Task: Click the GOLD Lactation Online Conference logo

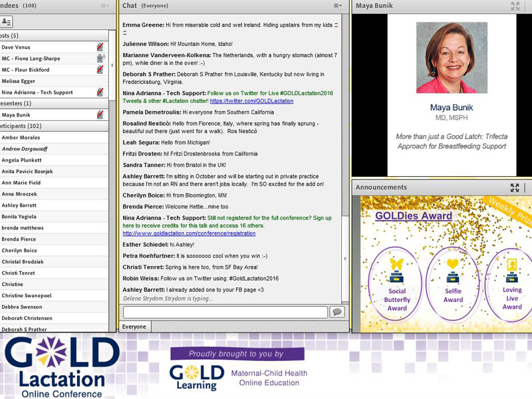Action: tap(62, 367)
